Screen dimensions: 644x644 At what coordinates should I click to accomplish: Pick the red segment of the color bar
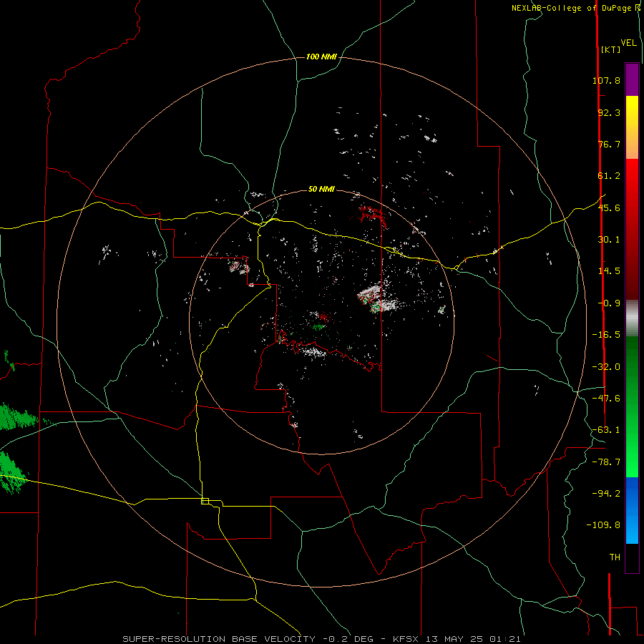coord(632,229)
